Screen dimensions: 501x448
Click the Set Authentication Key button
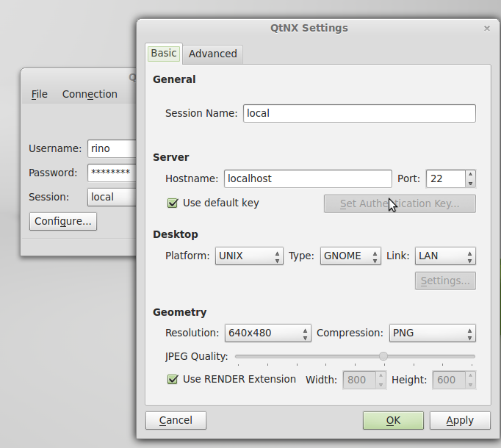point(400,204)
